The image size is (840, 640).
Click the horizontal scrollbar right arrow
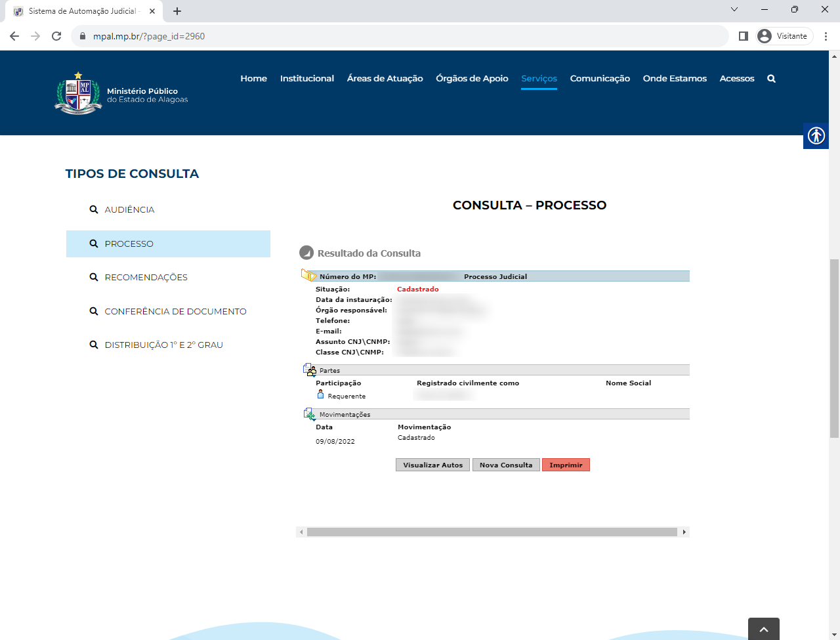coord(684,532)
